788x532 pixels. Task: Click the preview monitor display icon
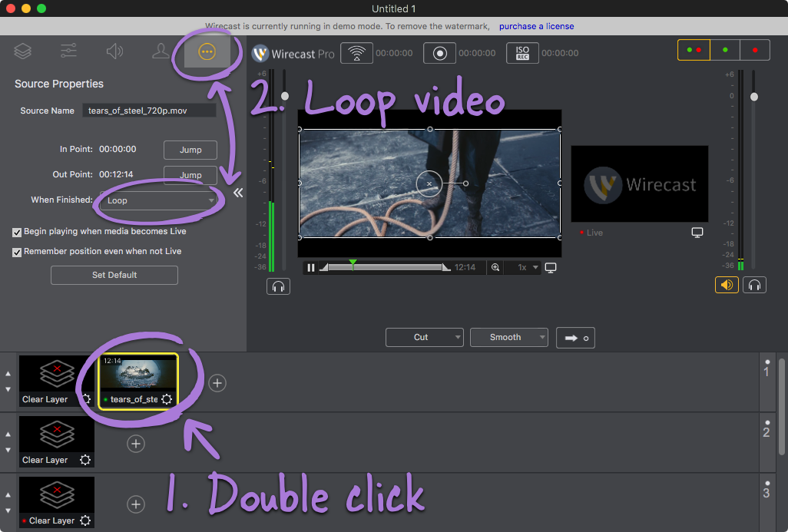click(551, 268)
